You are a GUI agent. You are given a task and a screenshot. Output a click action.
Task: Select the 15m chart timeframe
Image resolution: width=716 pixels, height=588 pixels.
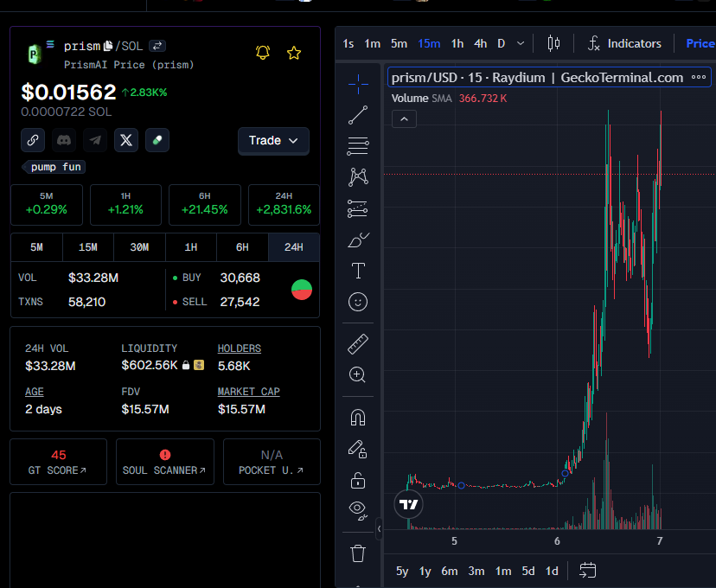(x=429, y=43)
